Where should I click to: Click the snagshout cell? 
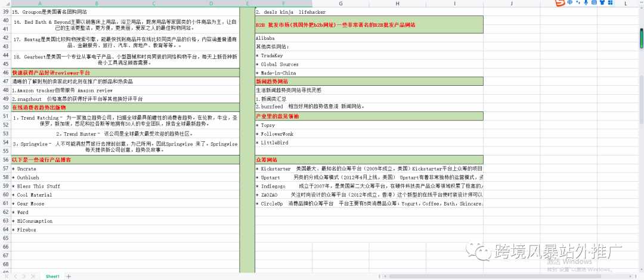[x=125, y=99]
